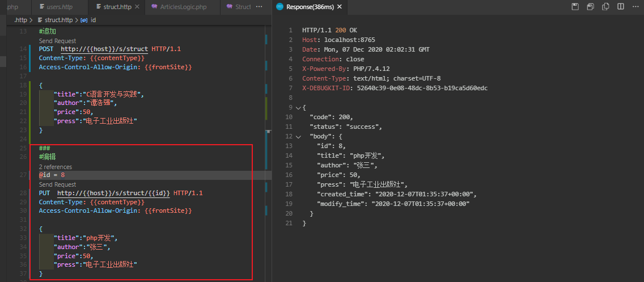Open the struct.http breadcrumb dropdown
The height and width of the screenshot is (282, 644).
coord(58,20)
